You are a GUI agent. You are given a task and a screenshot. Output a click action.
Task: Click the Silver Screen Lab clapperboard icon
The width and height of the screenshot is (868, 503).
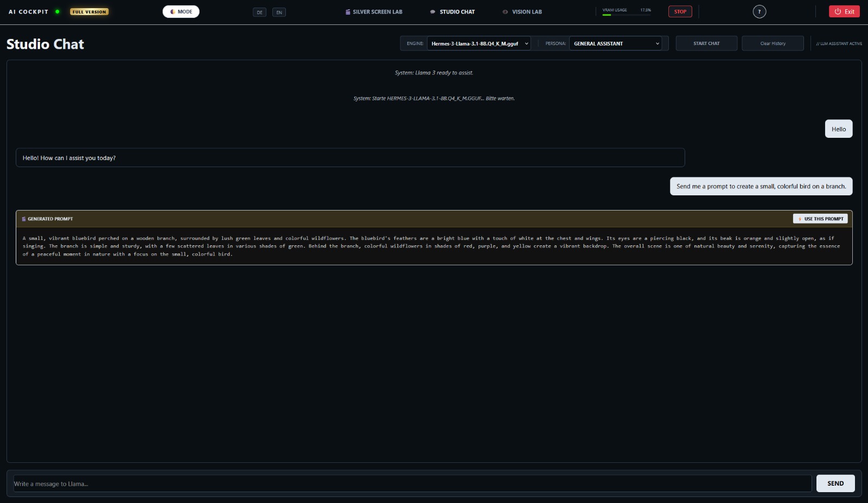347,11
